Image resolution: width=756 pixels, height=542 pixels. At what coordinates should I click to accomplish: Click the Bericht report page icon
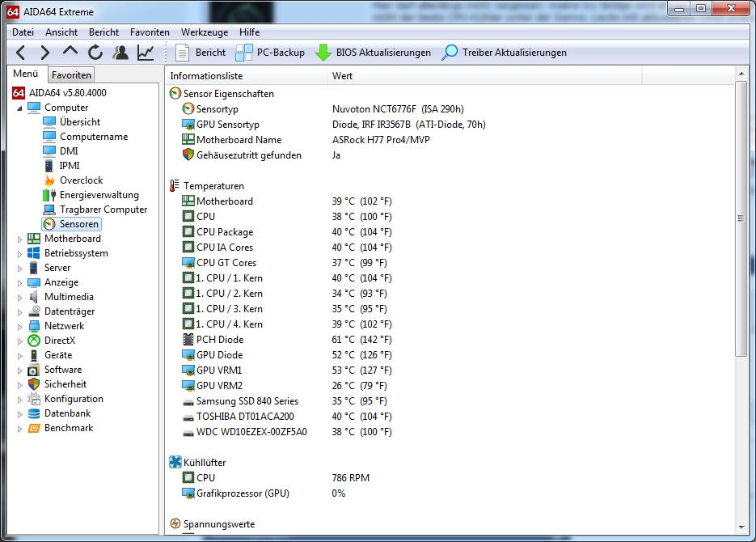coord(182,53)
